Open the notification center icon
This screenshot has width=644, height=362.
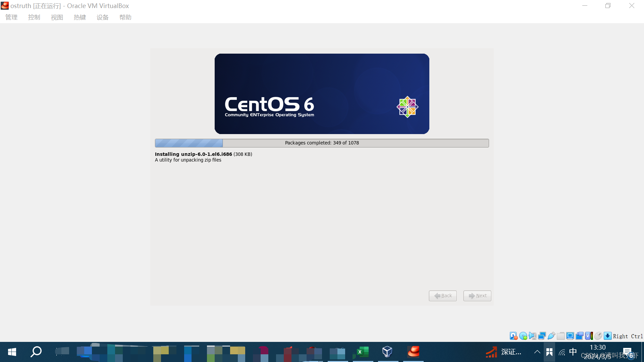[x=627, y=352]
